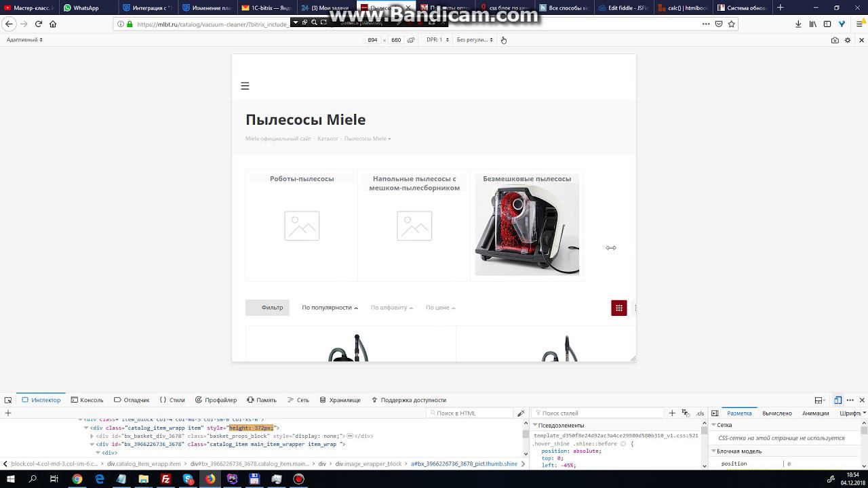
Task: Click the Поиск в HTML field
Action: point(471,413)
